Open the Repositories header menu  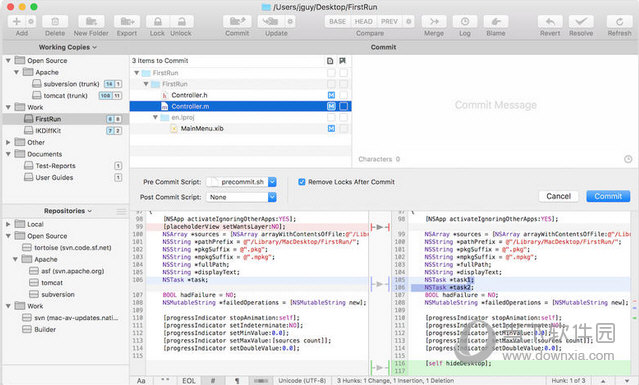[68, 211]
